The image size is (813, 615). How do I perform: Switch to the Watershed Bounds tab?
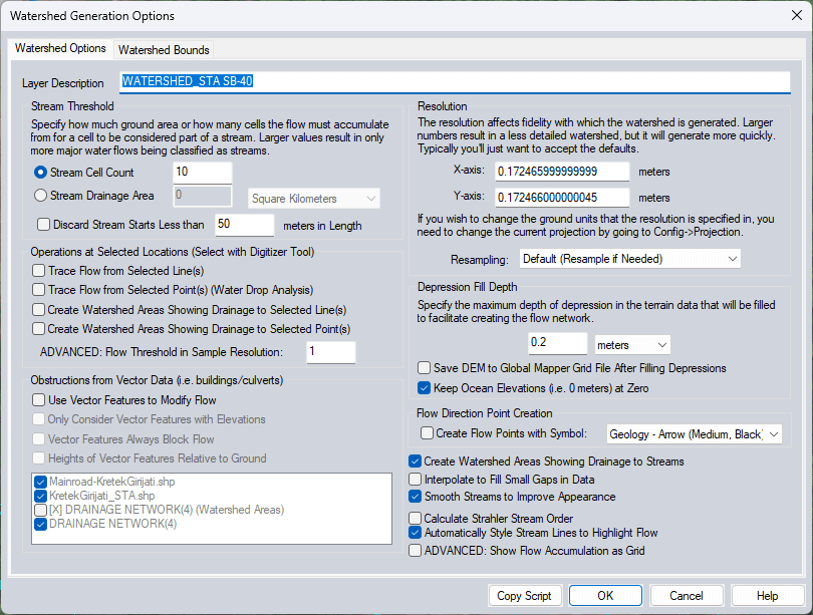coord(163,49)
